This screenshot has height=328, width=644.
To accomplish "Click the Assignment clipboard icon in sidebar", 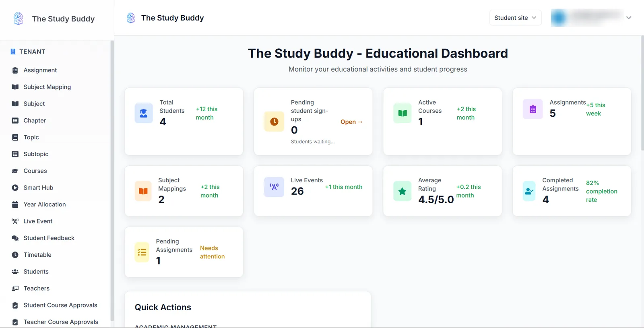I will pos(15,70).
